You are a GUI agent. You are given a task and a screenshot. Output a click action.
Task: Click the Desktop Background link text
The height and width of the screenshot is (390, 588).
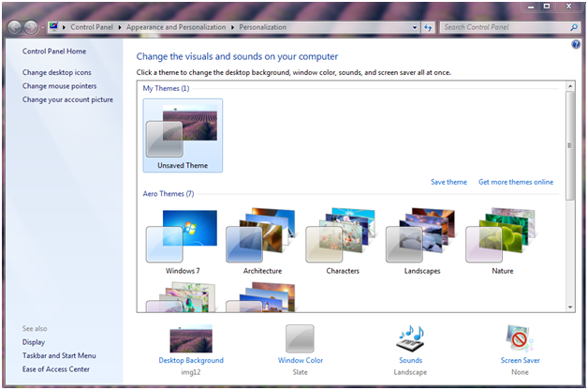click(x=191, y=360)
